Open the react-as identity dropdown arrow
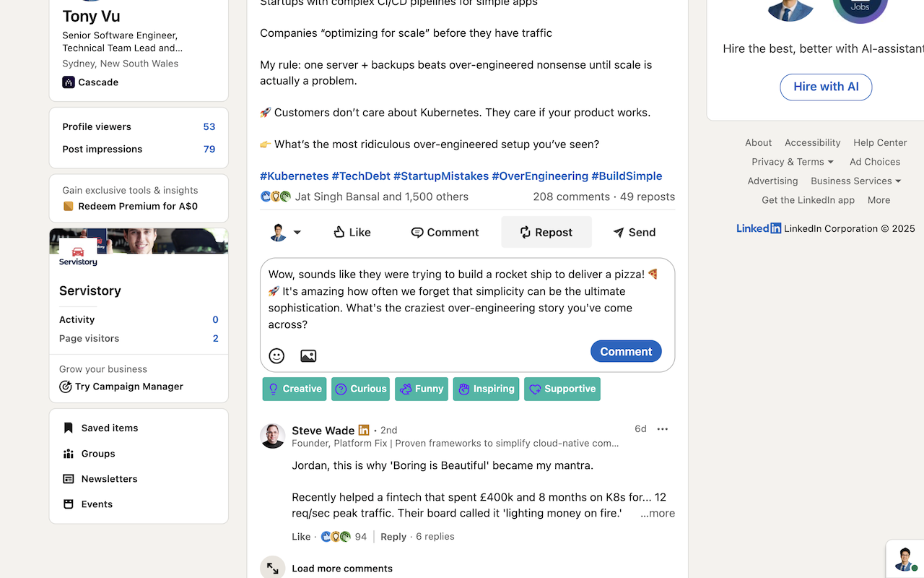This screenshot has height=578, width=924. click(x=297, y=233)
